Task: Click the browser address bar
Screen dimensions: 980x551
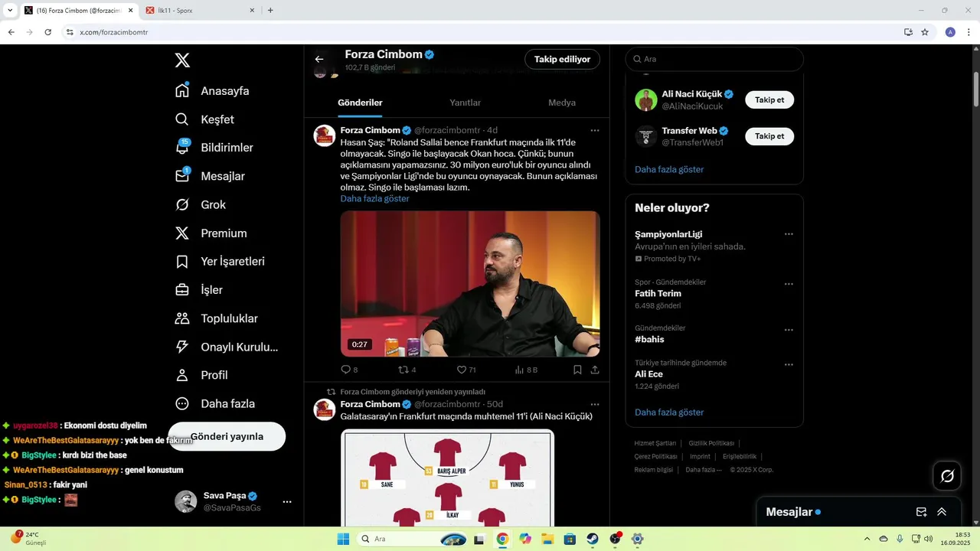Action: [x=482, y=32]
